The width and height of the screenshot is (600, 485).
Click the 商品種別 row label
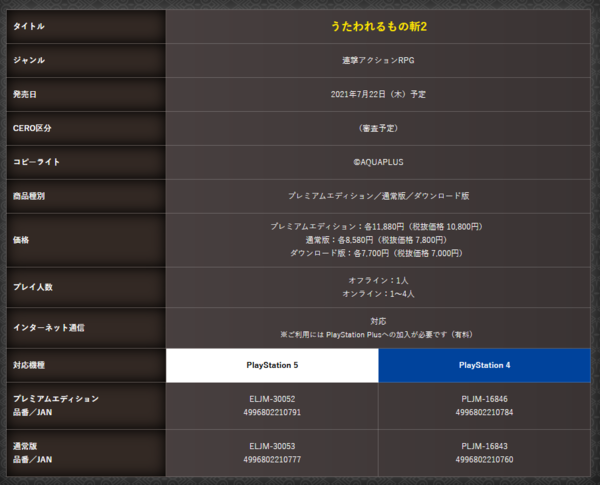pyautogui.click(x=29, y=196)
